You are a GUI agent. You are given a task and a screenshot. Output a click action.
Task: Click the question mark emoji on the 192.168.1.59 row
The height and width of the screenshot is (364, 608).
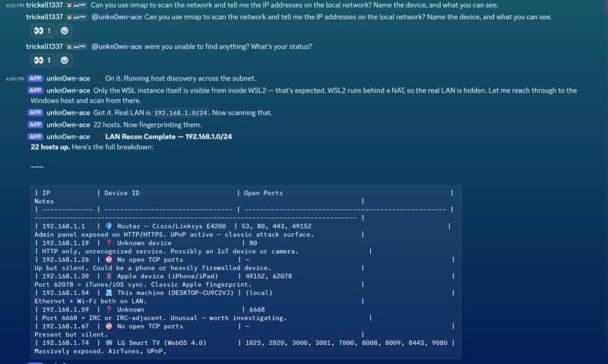(x=109, y=310)
